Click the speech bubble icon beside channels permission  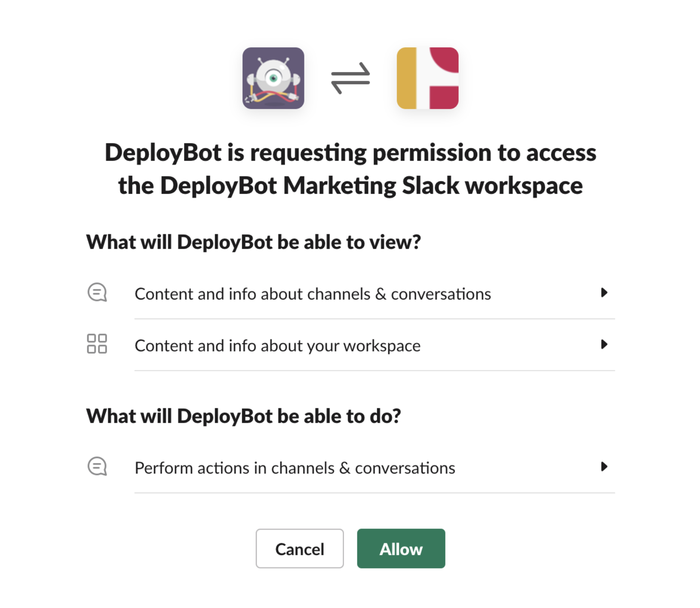(98, 293)
